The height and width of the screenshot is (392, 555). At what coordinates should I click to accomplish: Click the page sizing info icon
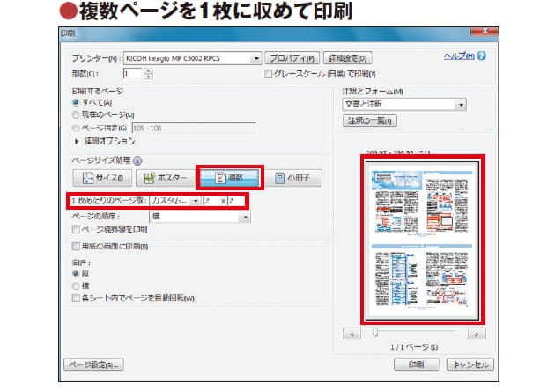pos(138,161)
